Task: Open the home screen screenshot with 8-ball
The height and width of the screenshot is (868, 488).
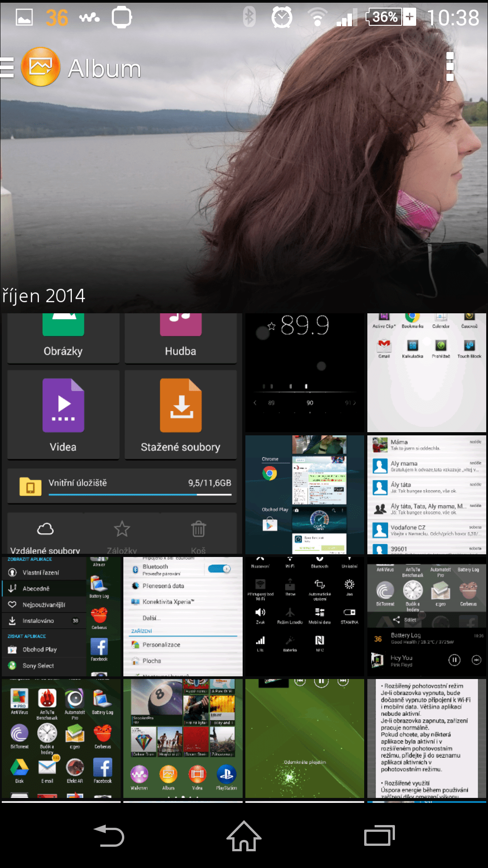Action: coord(183,739)
